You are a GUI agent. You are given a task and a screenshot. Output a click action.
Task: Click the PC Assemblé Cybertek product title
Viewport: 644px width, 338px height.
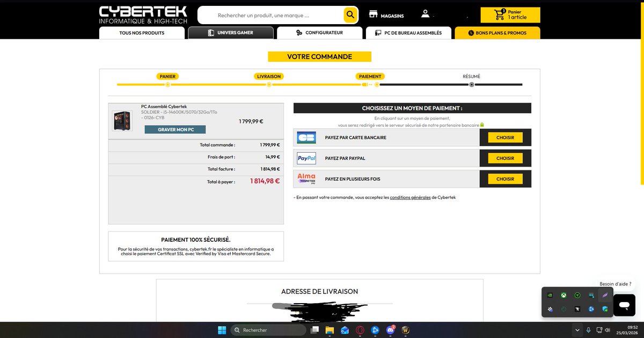point(164,106)
